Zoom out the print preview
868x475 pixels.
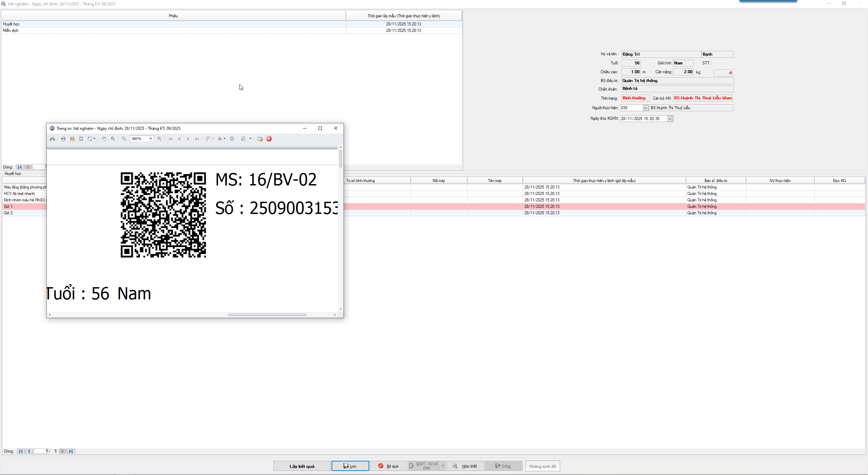[x=124, y=139]
